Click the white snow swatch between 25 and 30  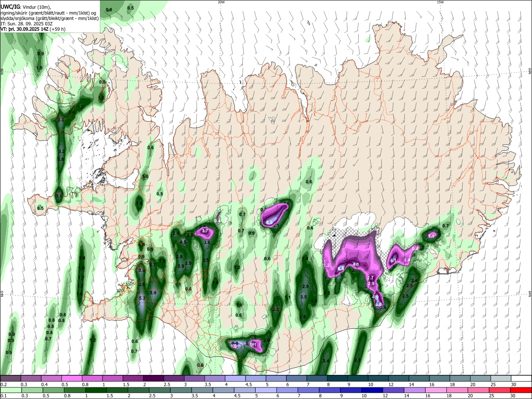[x=500, y=379]
